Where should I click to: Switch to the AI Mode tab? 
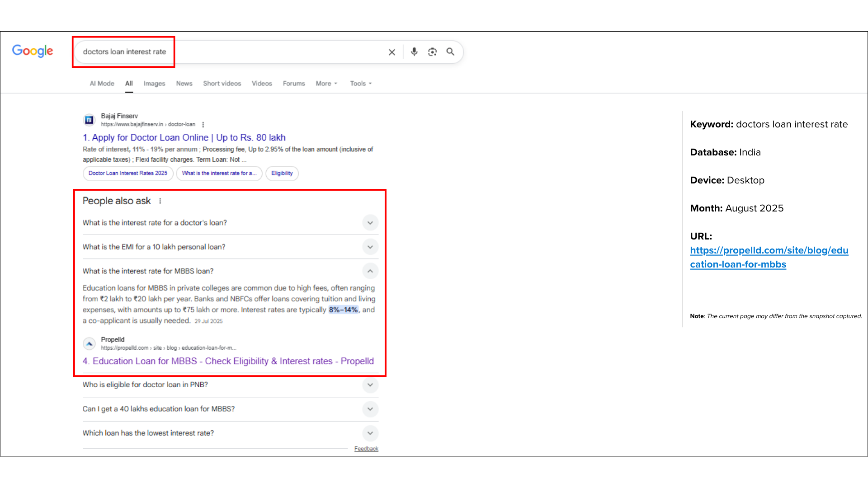102,84
